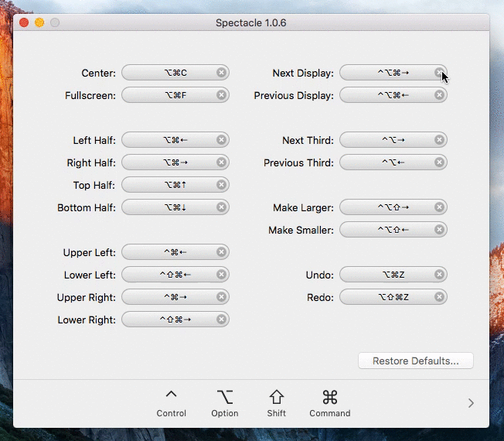Edit the Bottom Half shortcut field
Viewport: 504px width, 441px height.
tap(175, 207)
